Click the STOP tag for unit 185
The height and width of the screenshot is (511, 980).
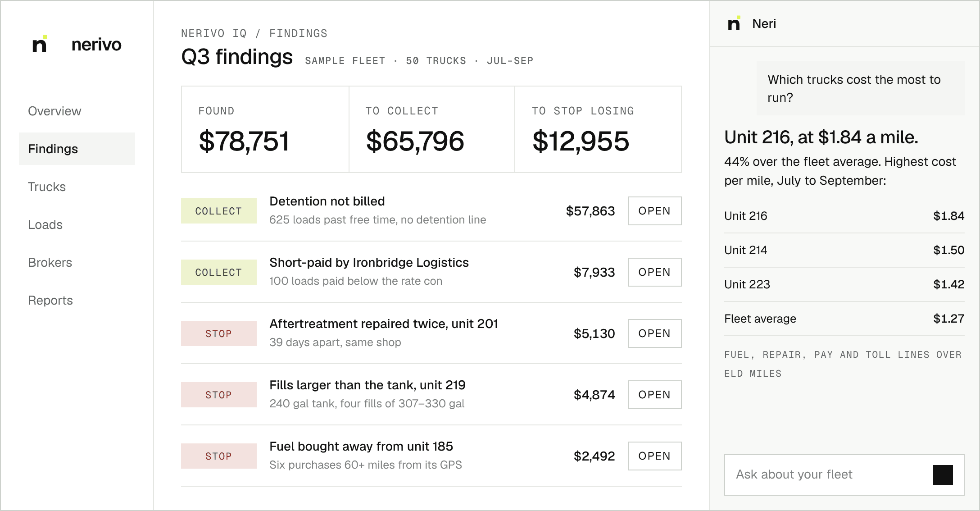coord(219,456)
